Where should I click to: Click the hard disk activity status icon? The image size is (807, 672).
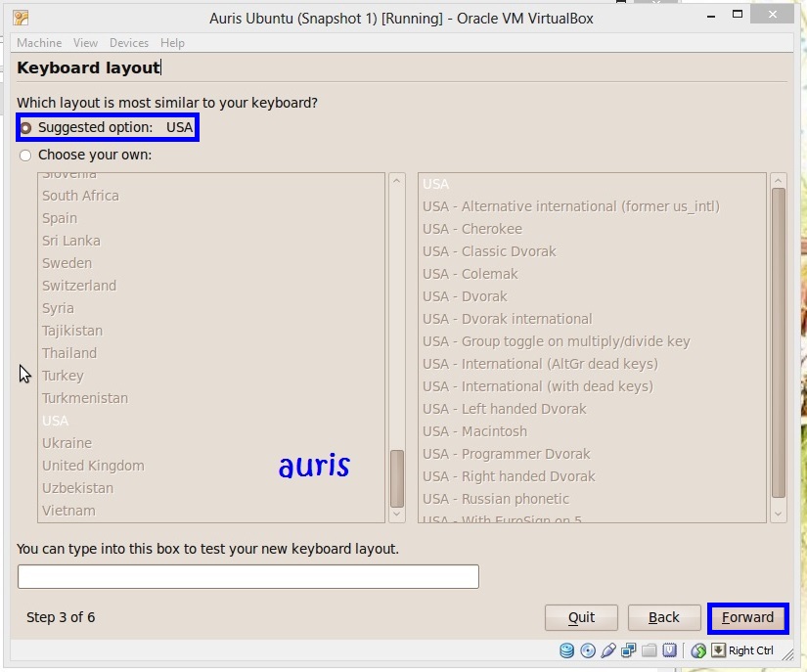pyautogui.click(x=566, y=650)
